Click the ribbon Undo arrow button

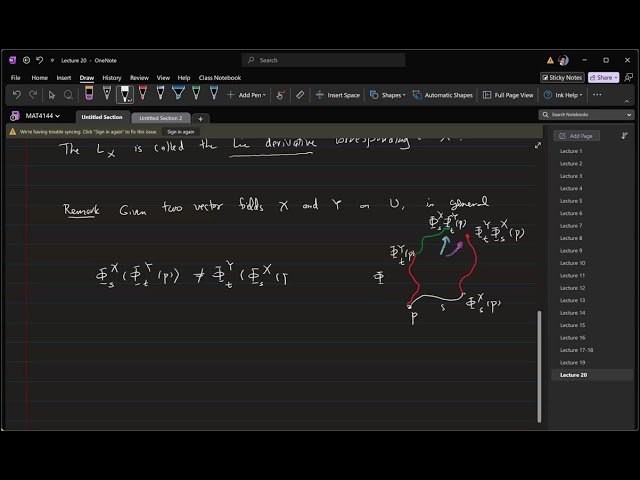click(17, 95)
